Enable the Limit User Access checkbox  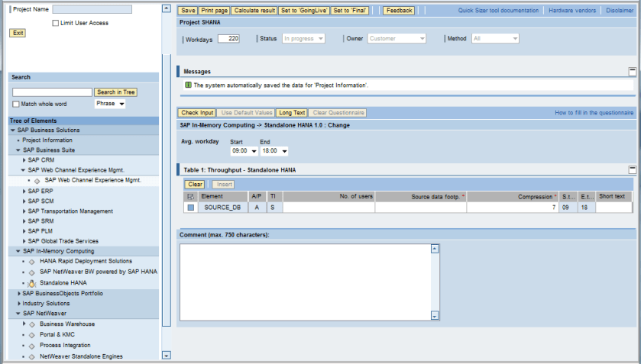pyautogui.click(x=55, y=23)
